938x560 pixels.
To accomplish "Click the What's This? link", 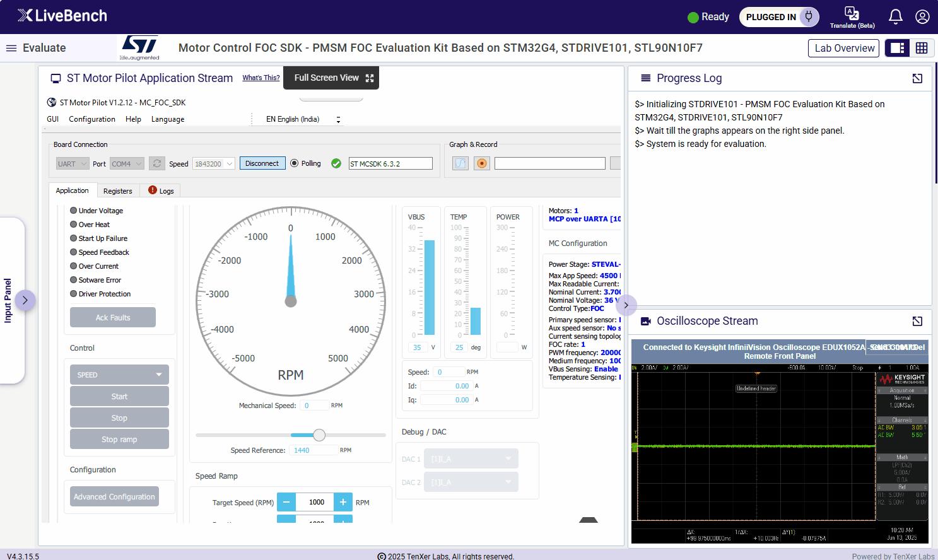I will tap(261, 78).
